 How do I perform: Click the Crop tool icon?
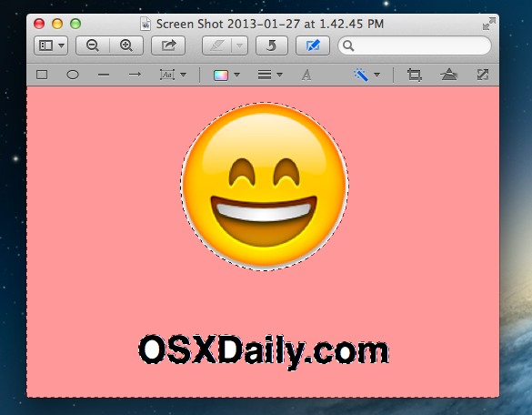pos(415,75)
